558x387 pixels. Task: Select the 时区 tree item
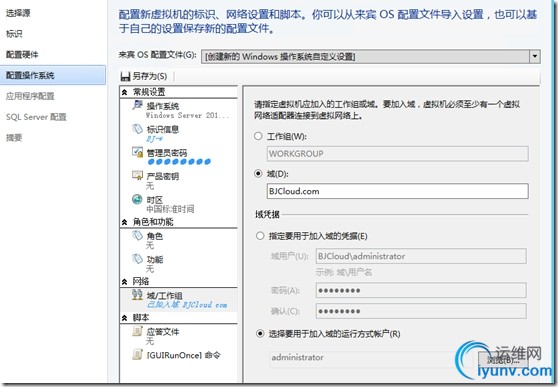coord(179,204)
